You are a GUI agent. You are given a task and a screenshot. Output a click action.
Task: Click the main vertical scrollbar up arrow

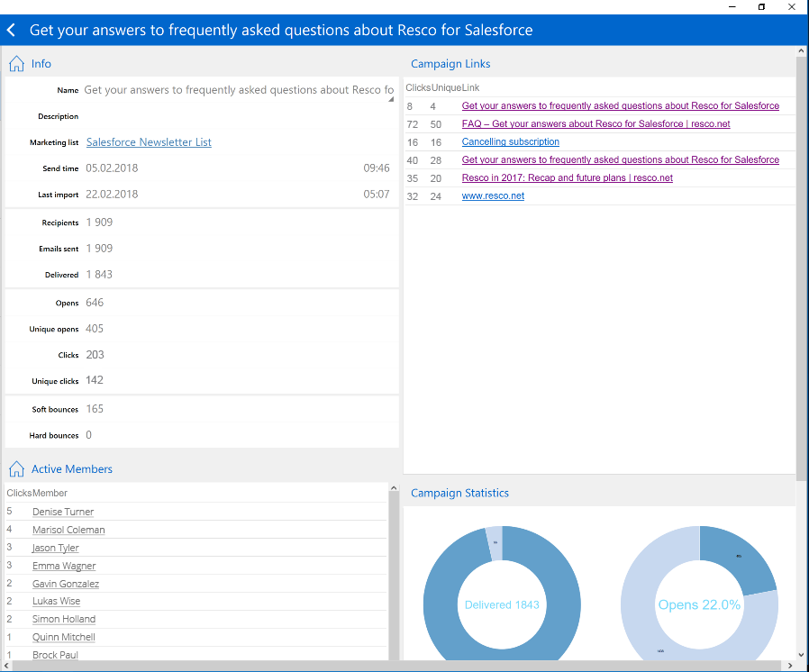[801, 51]
